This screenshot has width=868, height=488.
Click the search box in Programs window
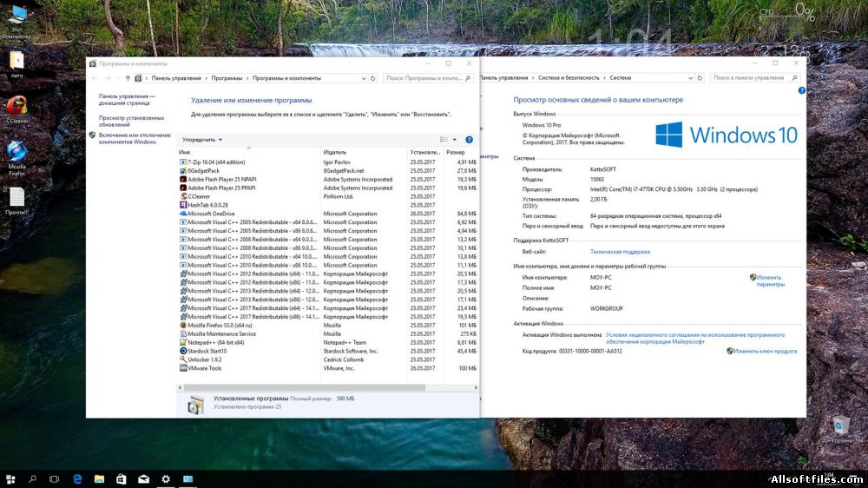(428, 78)
